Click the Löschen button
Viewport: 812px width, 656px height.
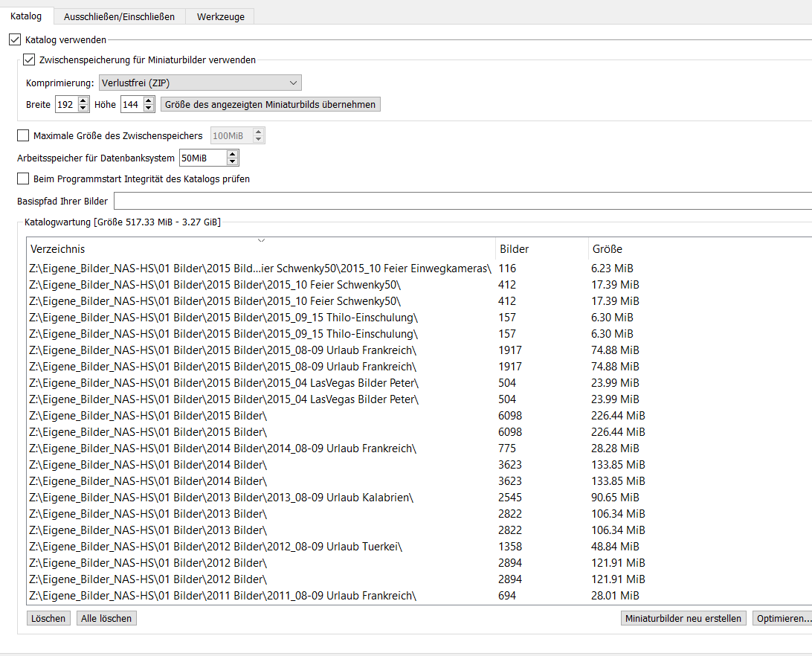tap(48, 618)
